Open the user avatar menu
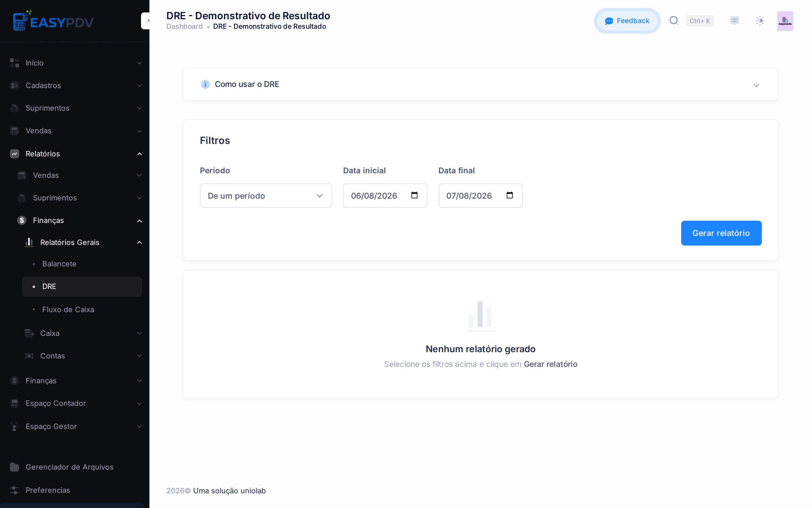 tap(785, 21)
